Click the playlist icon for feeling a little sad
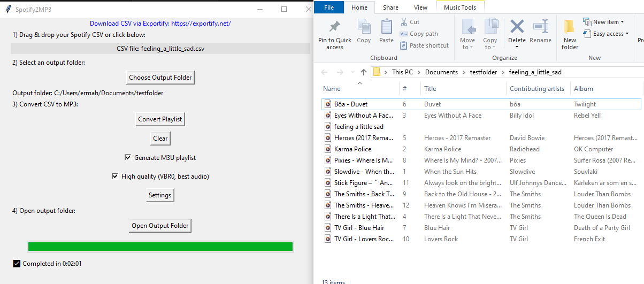This screenshot has width=644, height=284. (x=328, y=127)
